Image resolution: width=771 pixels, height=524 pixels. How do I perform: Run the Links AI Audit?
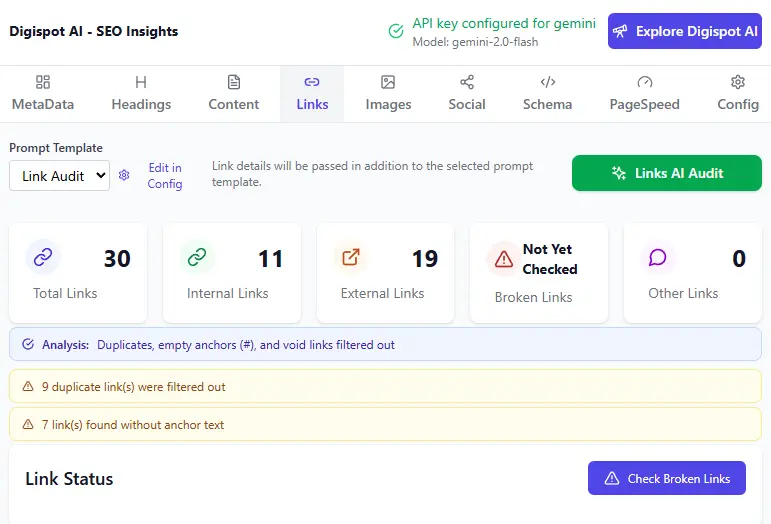tap(667, 173)
